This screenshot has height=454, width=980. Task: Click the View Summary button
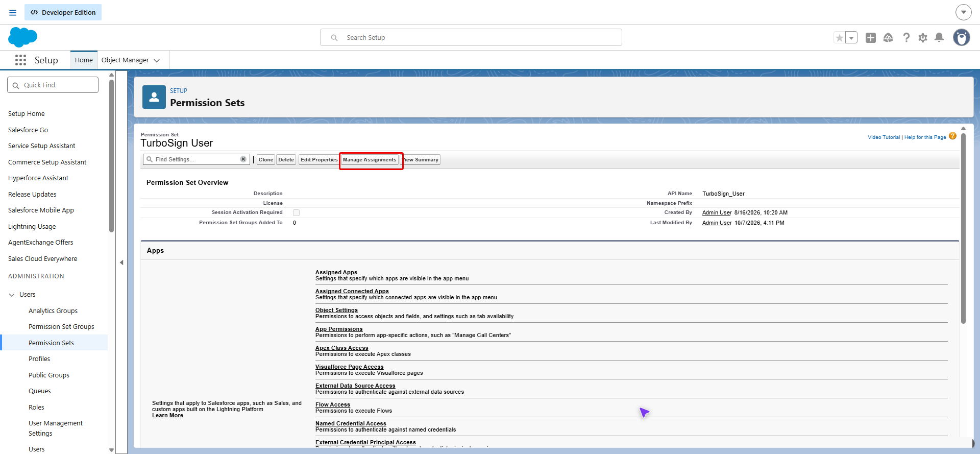(421, 160)
